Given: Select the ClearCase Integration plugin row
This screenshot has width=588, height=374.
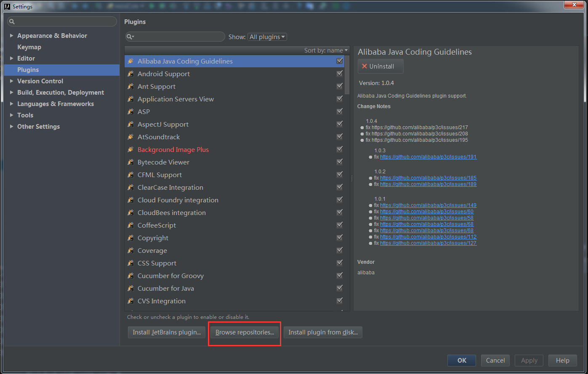Looking at the screenshot, I should click(x=234, y=187).
